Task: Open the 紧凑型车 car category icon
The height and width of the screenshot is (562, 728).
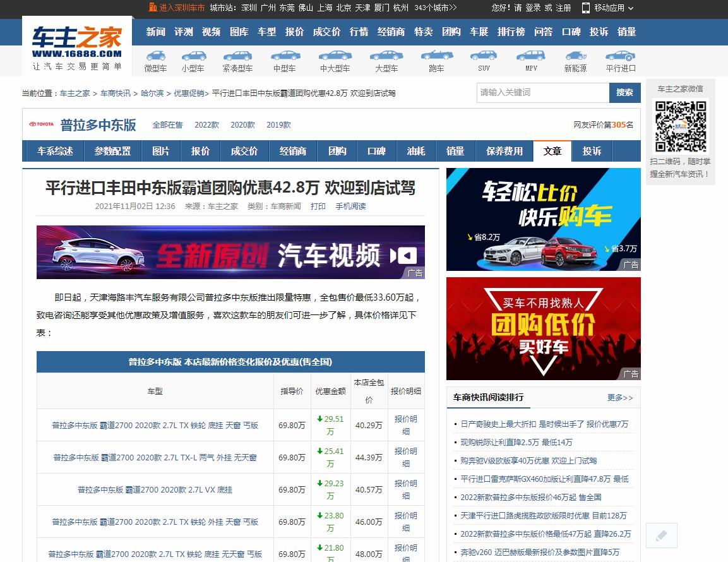Action: 237,57
